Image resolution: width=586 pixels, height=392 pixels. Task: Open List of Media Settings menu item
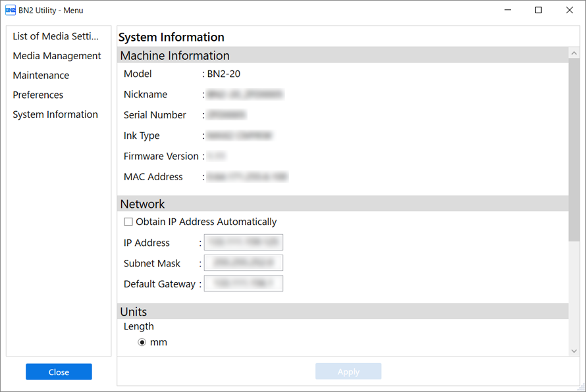[56, 36]
